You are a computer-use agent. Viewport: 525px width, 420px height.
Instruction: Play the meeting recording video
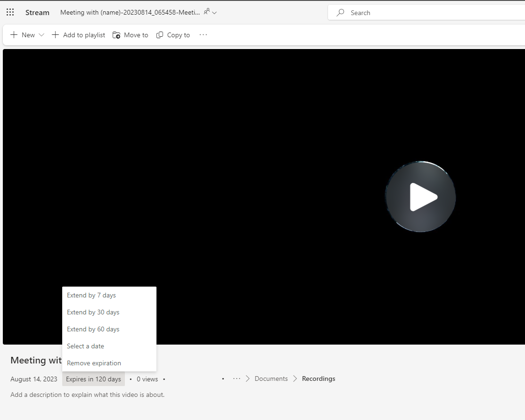coord(420,197)
